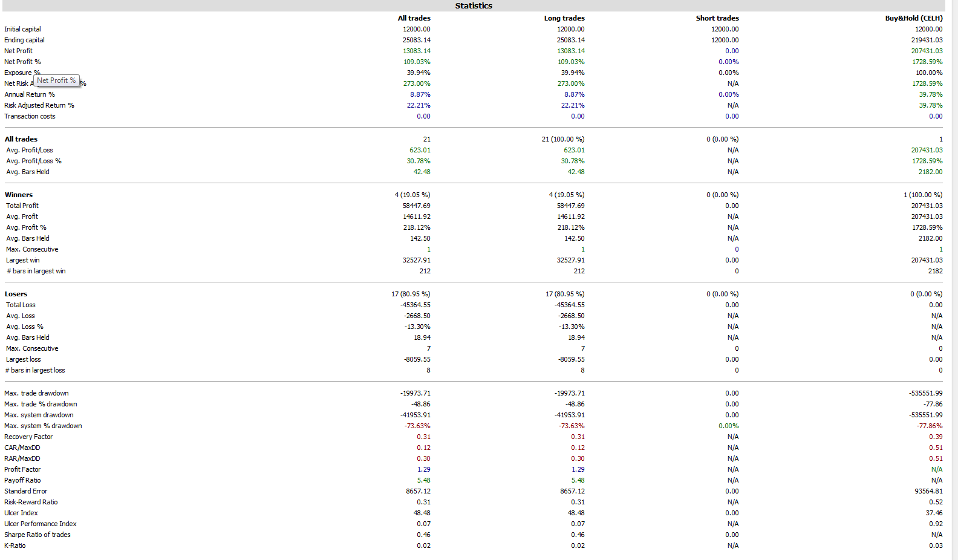The height and width of the screenshot is (560, 958).
Task: Click the Net Profit % tooltip
Action: (56, 80)
